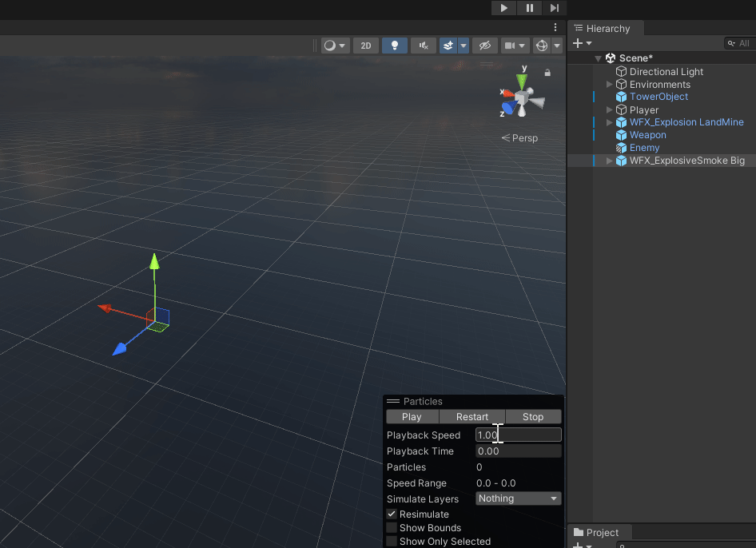Open the shading draw mode dropdown

click(335, 46)
